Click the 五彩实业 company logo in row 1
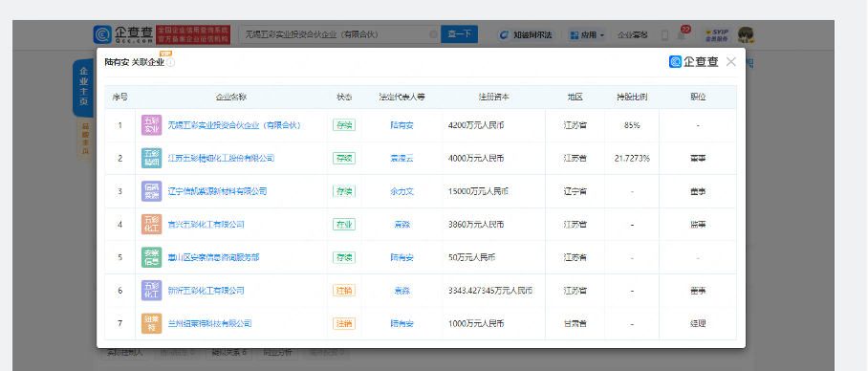This screenshot has height=371, width=868. point(152,125)
